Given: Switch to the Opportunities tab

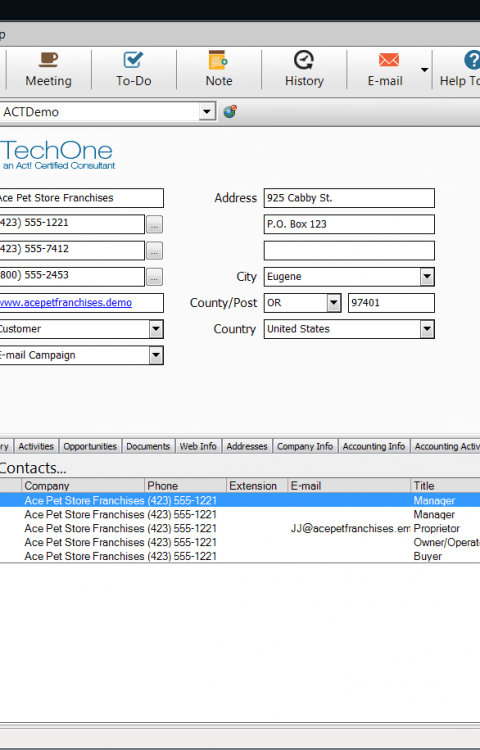Looking at the screenshot, I should (90, 446).
